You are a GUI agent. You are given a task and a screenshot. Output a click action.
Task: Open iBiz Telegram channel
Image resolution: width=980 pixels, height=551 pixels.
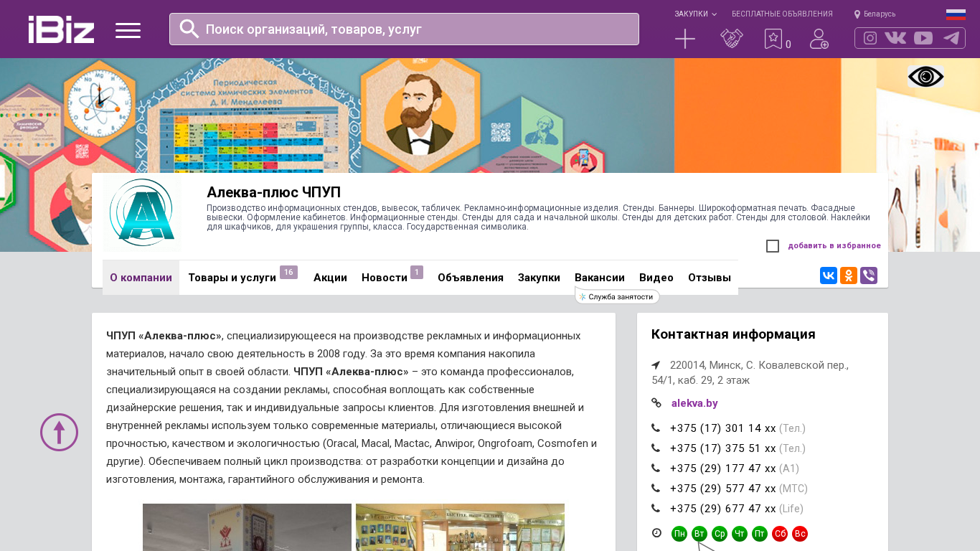[951, 38]
